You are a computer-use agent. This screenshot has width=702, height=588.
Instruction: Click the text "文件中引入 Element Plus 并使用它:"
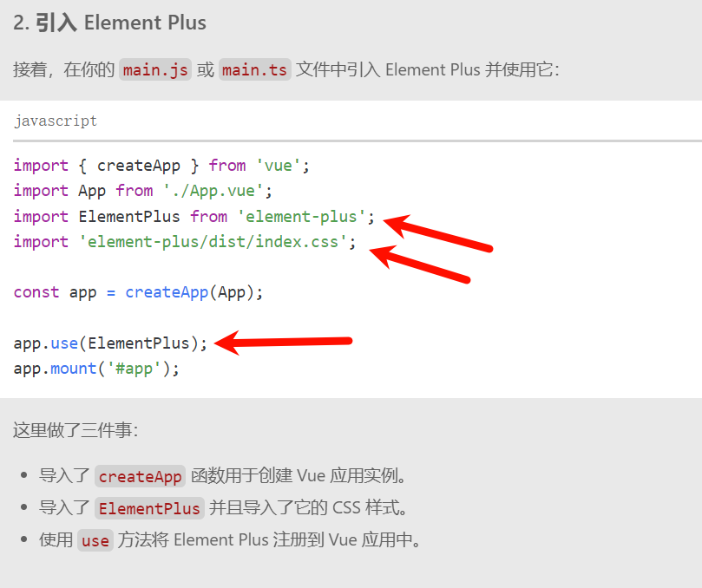(x=428, y=69)
